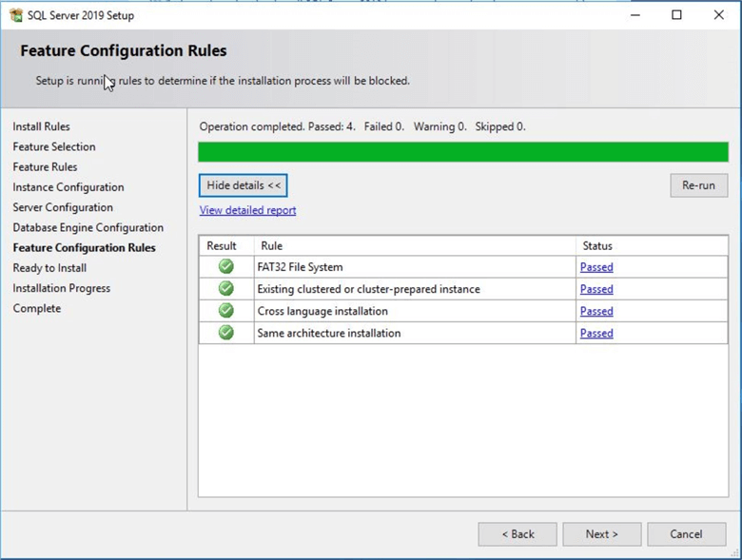Click the SQL Server Setup title bar icon
This screenshot has width=742, height=560.
coord(15,15)
